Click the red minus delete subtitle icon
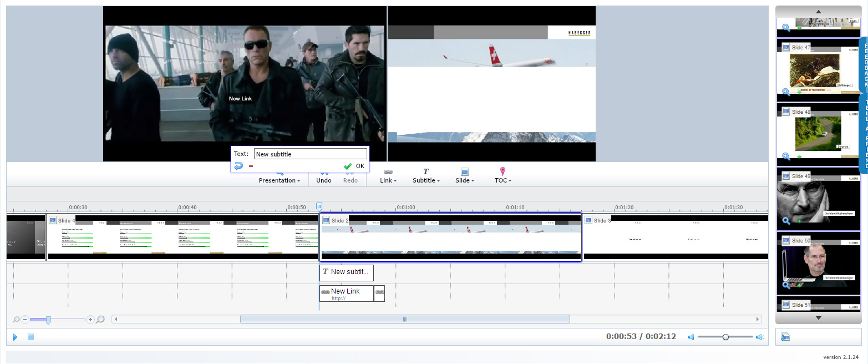 tap(251, 166)
